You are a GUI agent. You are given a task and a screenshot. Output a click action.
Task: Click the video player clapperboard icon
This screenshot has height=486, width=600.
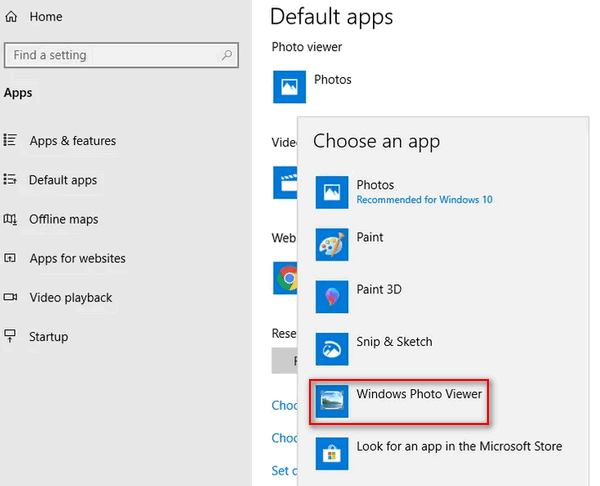click(288, 182)
